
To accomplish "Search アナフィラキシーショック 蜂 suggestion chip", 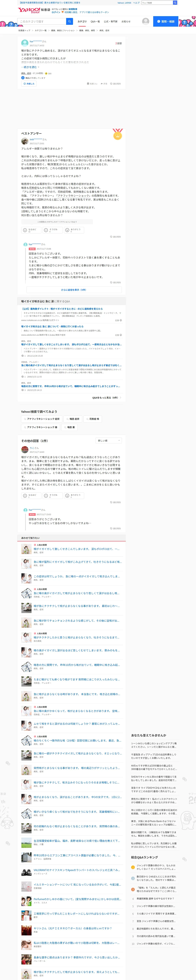I will pos(40,427).
